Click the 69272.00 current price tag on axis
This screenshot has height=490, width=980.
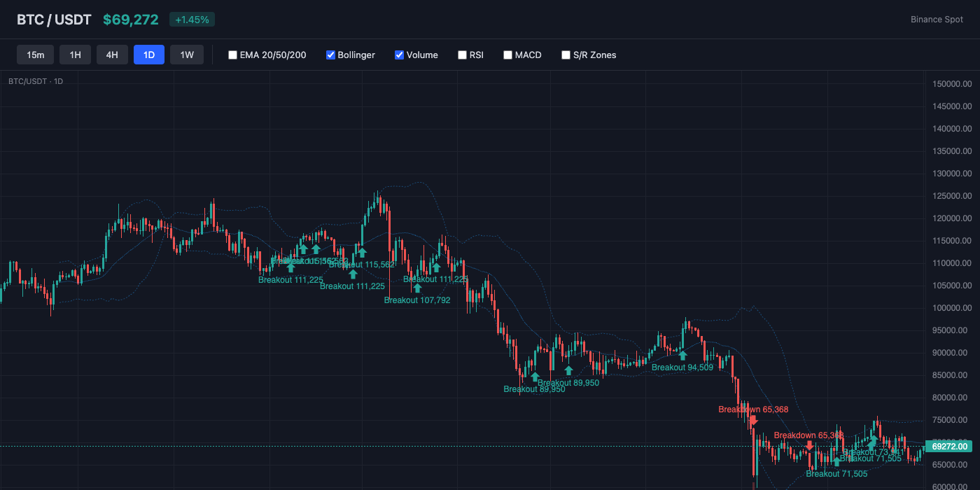click(x=948, y=446)
